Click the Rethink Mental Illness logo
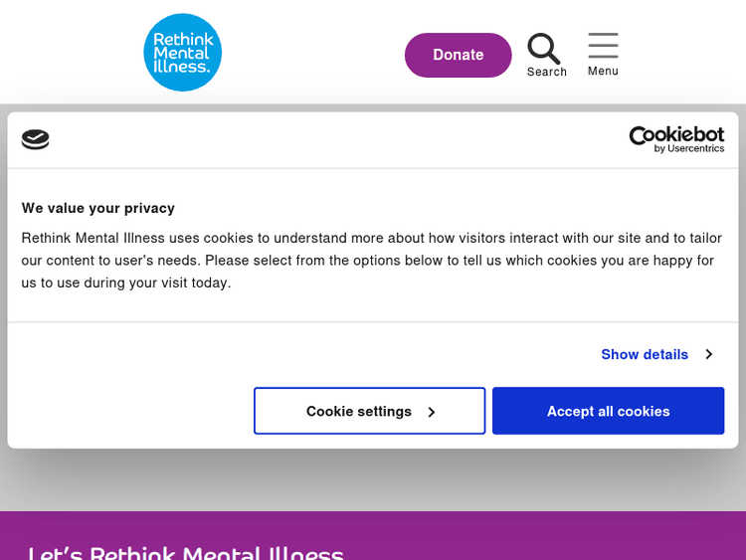Image resolution: width=746 pixels, height=560 pixels. [182, 53]
